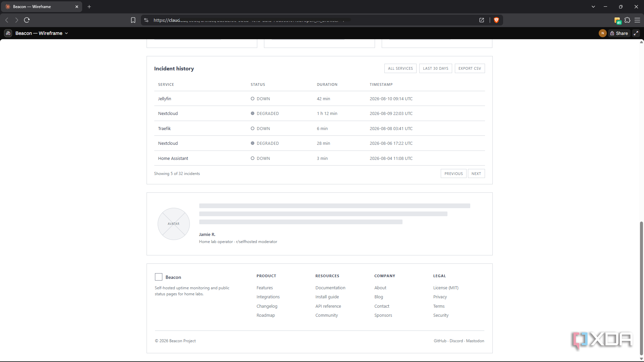Viewport: 644px width, 362px height.
Task: Reload the page with the refresh icon
Action: tap(27, 20)
